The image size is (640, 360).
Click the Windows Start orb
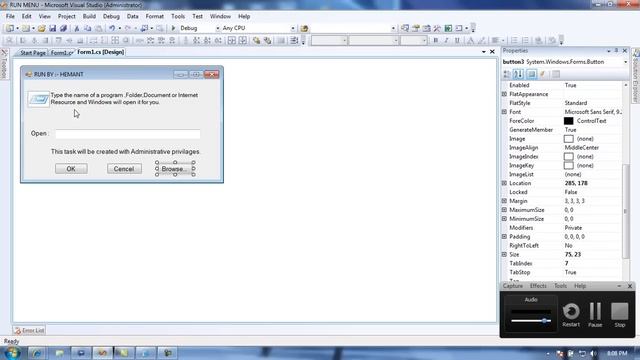(x=12, y=353)
